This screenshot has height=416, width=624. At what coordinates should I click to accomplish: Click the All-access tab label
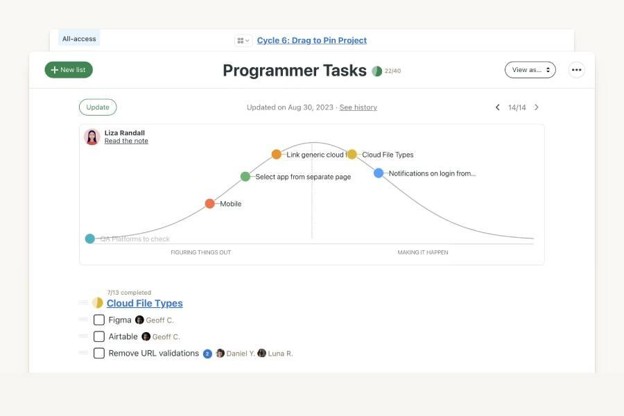pyautogui.click(x=79, y=39)
